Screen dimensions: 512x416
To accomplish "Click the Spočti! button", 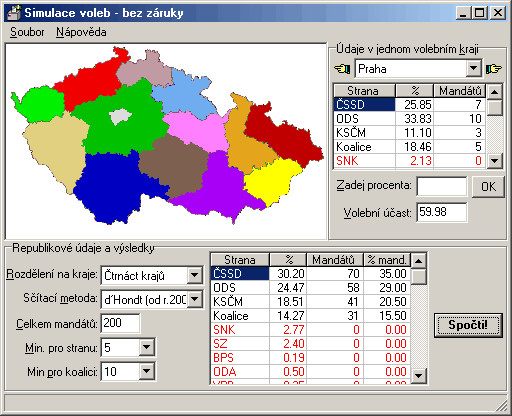I will click(x=468, y=325).
